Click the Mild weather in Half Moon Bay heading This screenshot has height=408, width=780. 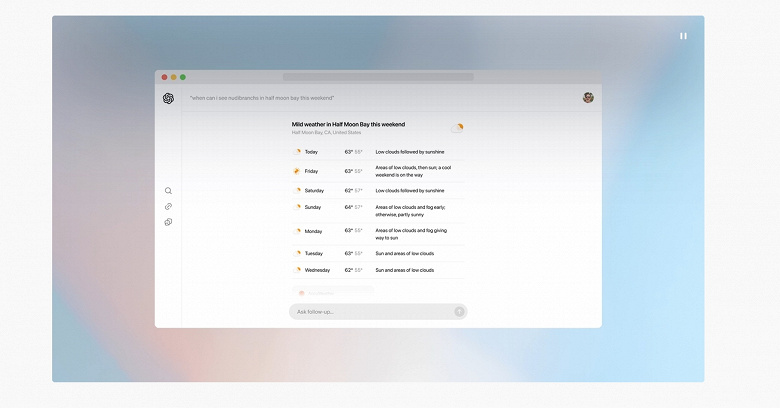[348, 124]
